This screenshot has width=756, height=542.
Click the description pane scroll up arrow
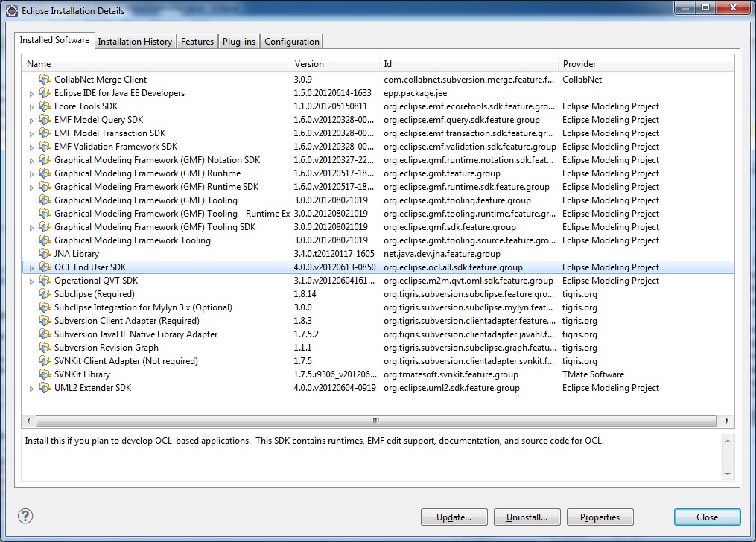[728, 441]
